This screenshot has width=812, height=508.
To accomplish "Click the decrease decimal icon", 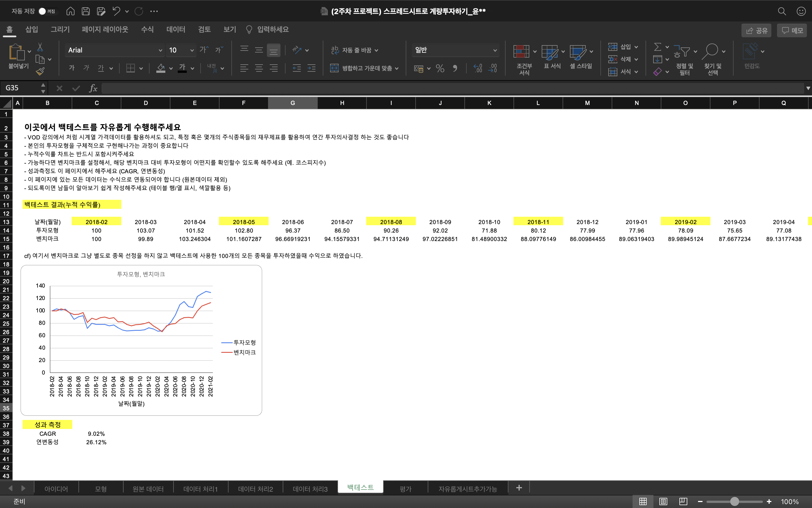I will [493, 68].
